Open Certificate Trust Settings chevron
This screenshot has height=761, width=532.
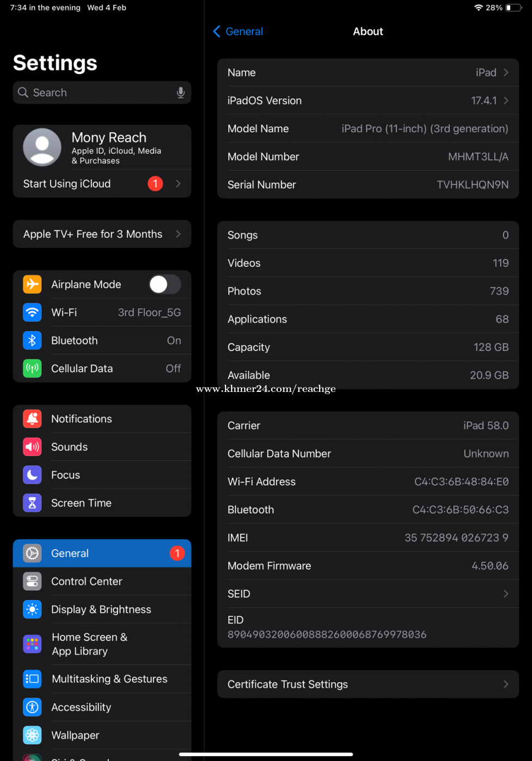pyautogui.click(x=506, y=684)
